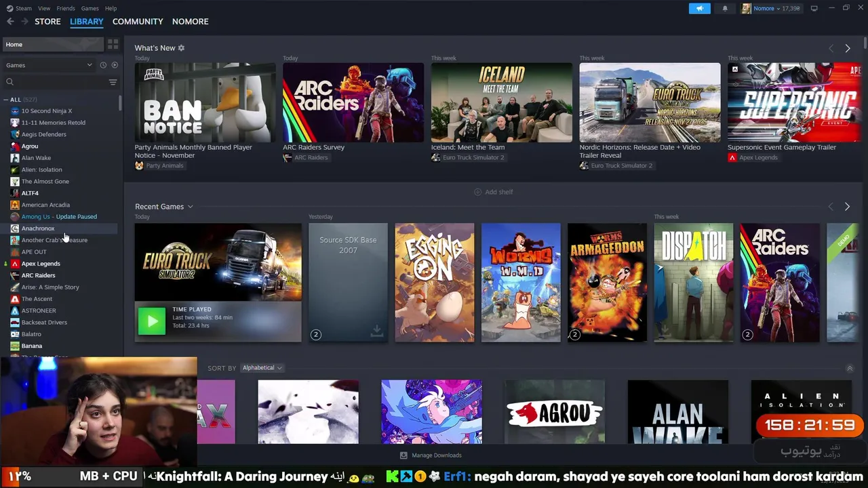Image resolution: width=868 pixels, height=488 pixels.
Task: Click Manage Downloads
Action: 431,455
